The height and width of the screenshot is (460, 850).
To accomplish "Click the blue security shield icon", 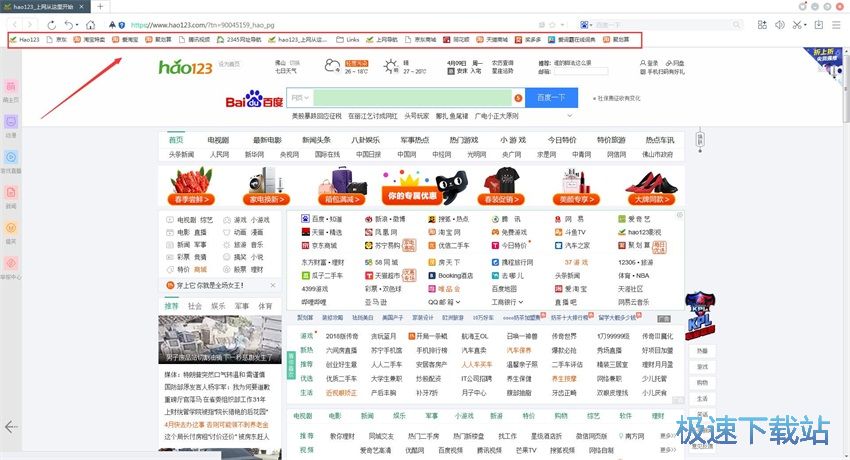I will click(122, 25).
